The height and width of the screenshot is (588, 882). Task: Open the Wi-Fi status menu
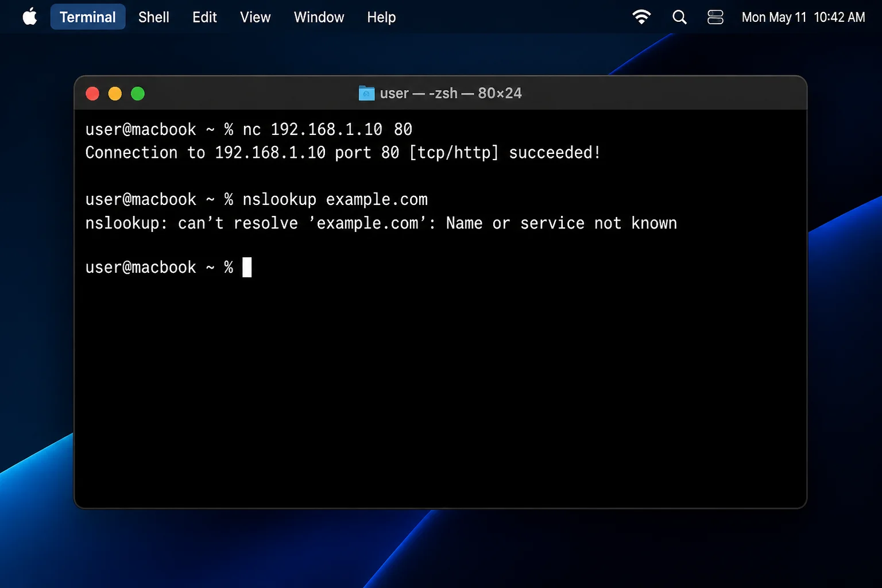[641, 17]
